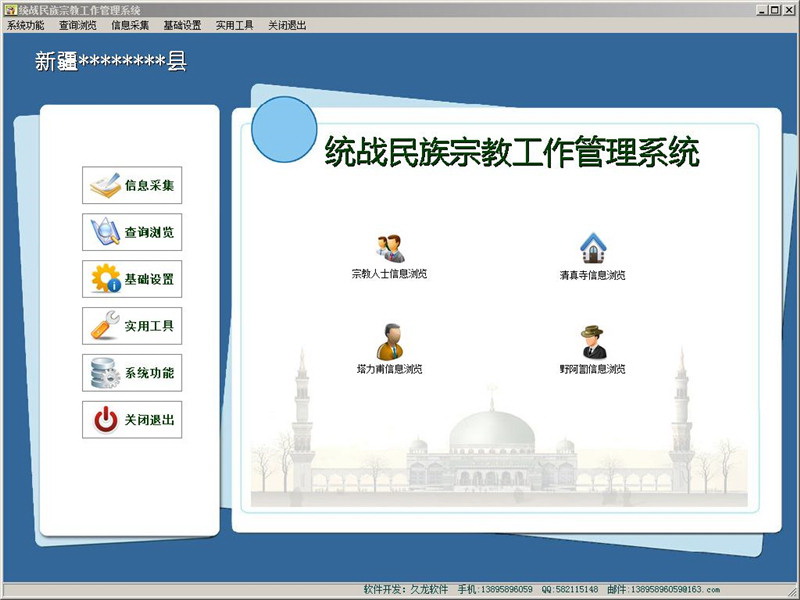800x600 pixels.
Task: Open the blue house icon for 清真寺信息浏览
Action: pos(593,248)
